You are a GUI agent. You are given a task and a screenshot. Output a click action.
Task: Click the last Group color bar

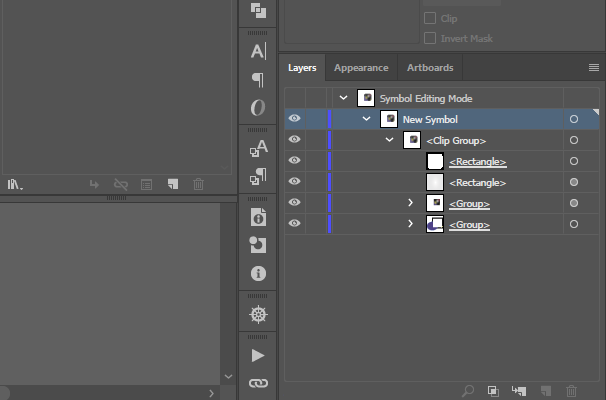click(x=329, y=224)
